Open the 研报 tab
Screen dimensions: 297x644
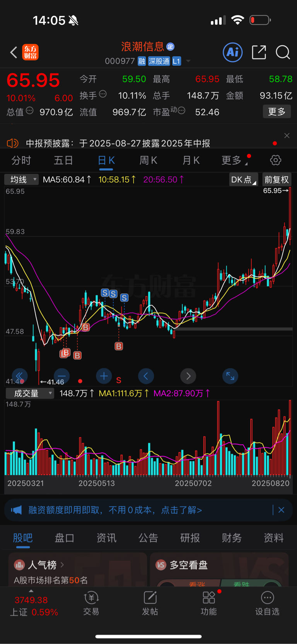(190, 538)
